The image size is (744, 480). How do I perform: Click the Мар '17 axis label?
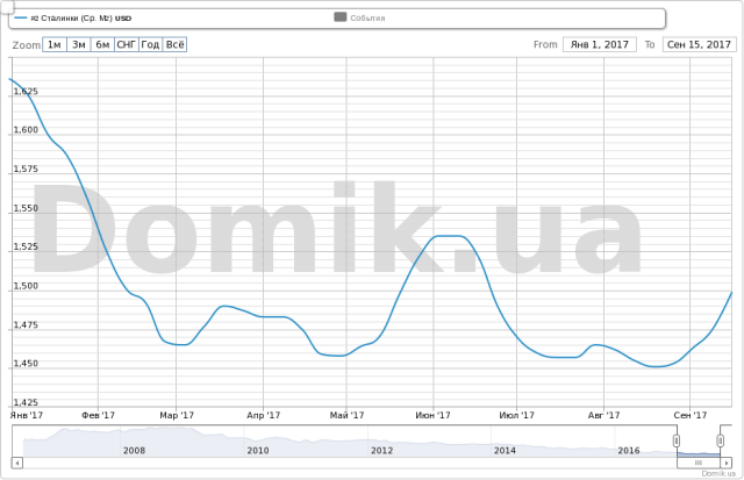click(x=177, y=415)
